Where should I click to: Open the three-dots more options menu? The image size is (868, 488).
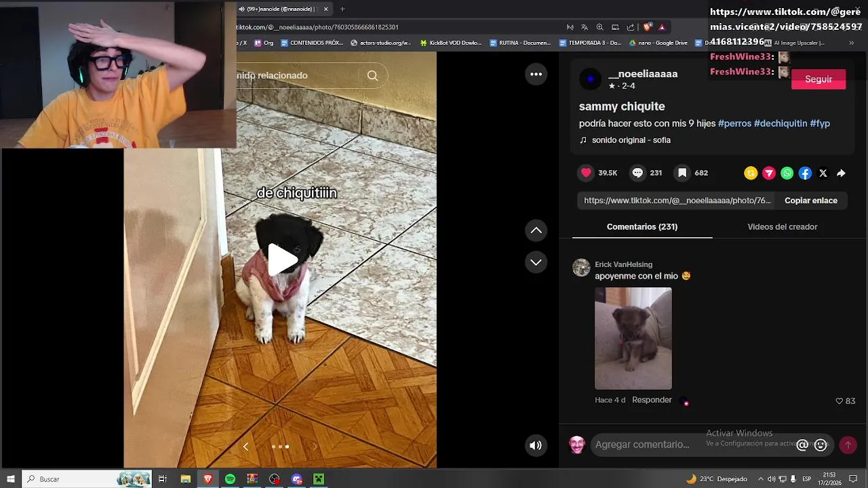pos(536,75)
